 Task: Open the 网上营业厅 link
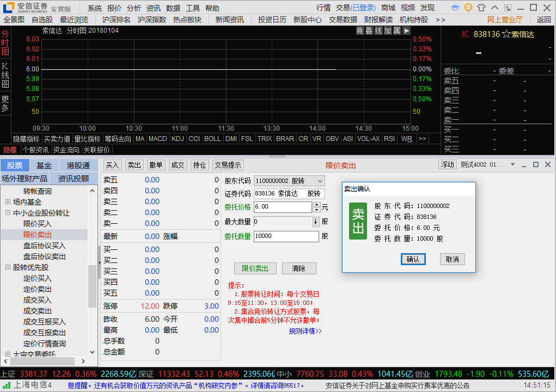click(505, 20)
